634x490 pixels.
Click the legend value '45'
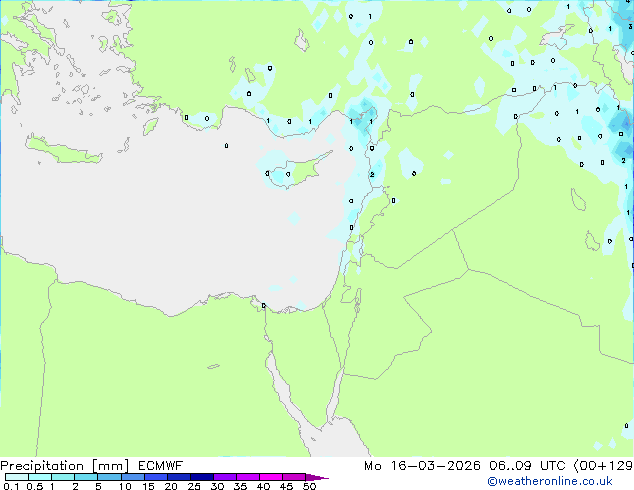tap(286, 486)
